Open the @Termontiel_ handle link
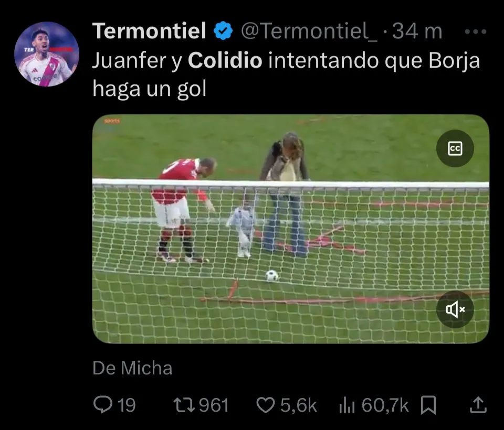The image size is (504, 430). click(x=309, y=31)
